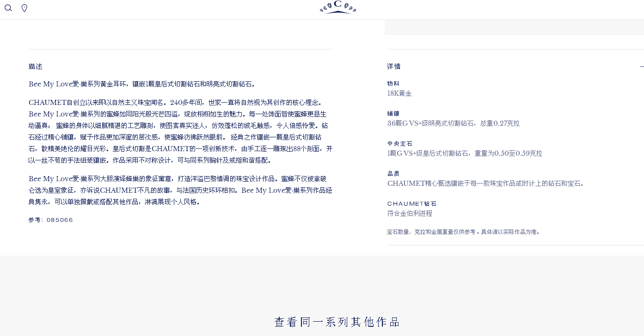Click the gray product panel above the details
The height and width of the screenshot is (336, 644).
514,27
